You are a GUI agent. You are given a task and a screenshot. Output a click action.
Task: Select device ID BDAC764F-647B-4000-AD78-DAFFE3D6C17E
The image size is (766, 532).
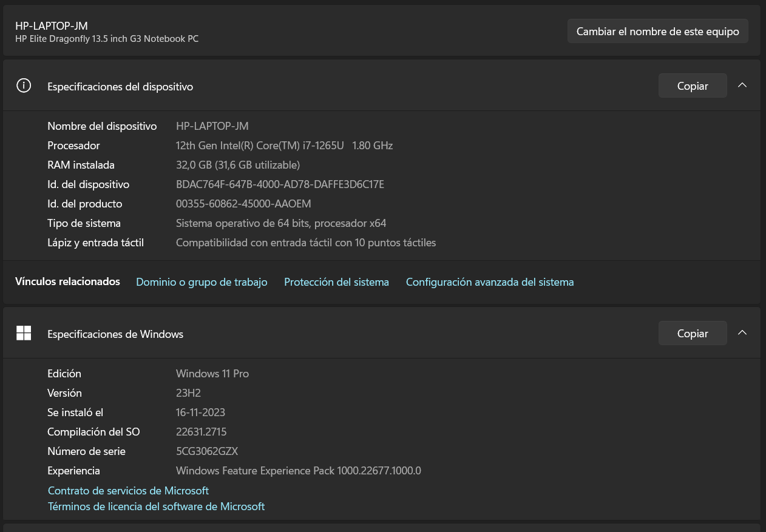[x=280, y=184]
